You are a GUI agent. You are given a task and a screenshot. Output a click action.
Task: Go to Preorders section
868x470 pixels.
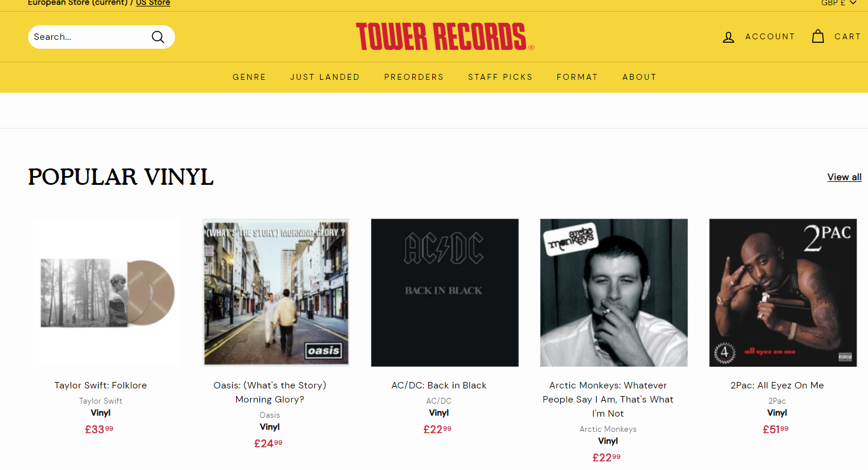coord(414,77)
